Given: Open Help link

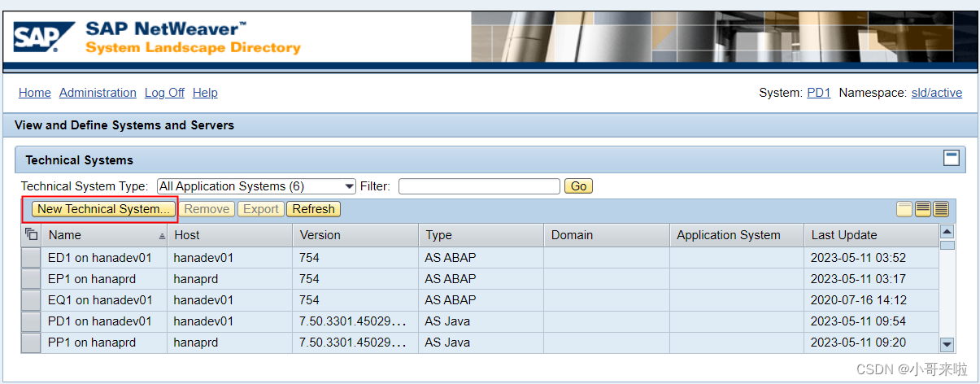Looking at the screenshot, I should 205,93.
